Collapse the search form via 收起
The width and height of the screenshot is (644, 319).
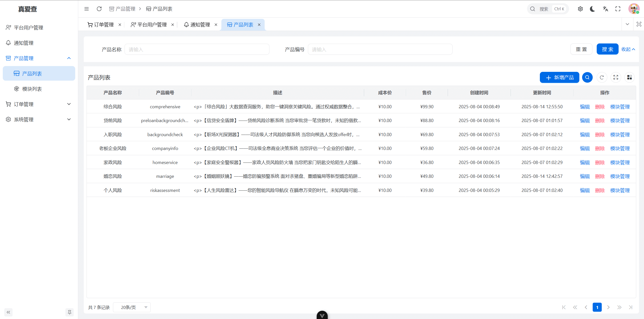tap(628, 49)
